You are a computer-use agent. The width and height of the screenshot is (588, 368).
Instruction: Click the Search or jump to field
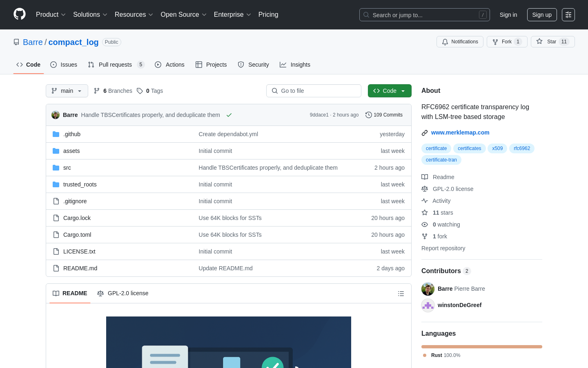[425, 15]
